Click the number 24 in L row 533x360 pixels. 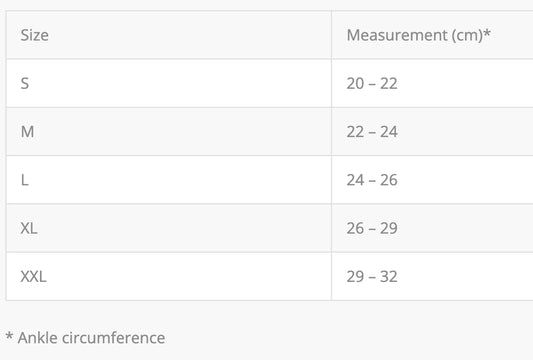point(355,180)
